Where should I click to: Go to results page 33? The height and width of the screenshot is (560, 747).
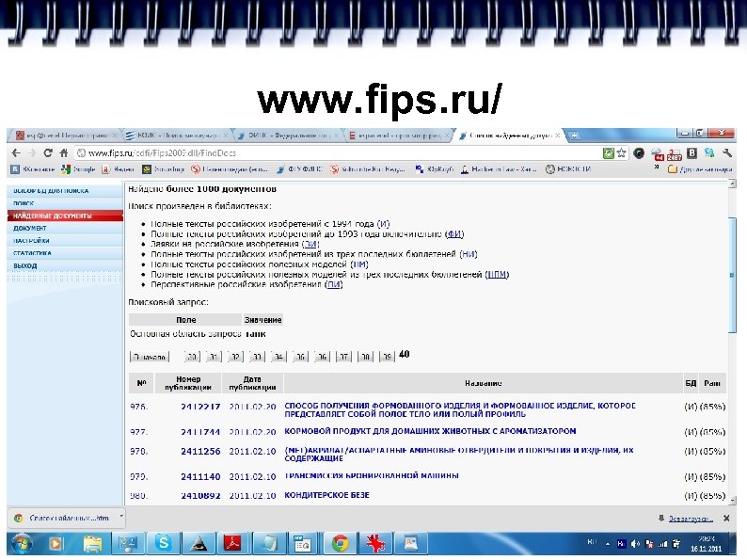(x=257, y=357)
